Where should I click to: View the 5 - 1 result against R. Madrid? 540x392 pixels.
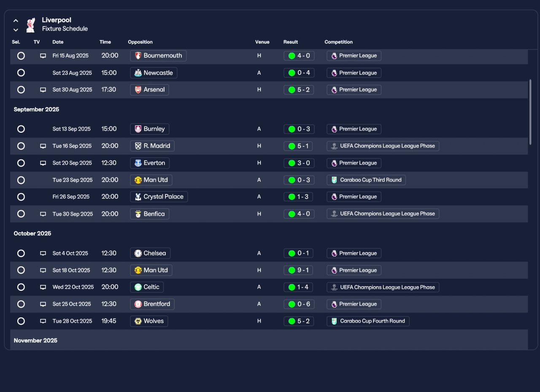(x=299, y=146)
